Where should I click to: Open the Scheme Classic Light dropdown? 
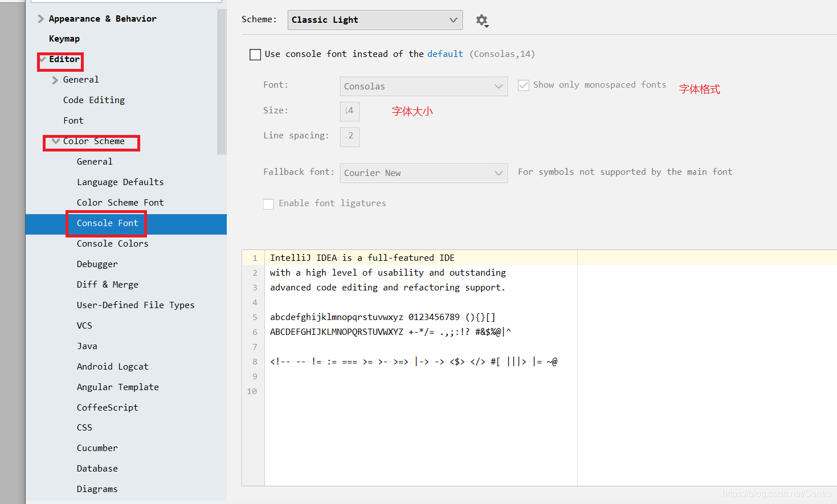coord(375,20)
